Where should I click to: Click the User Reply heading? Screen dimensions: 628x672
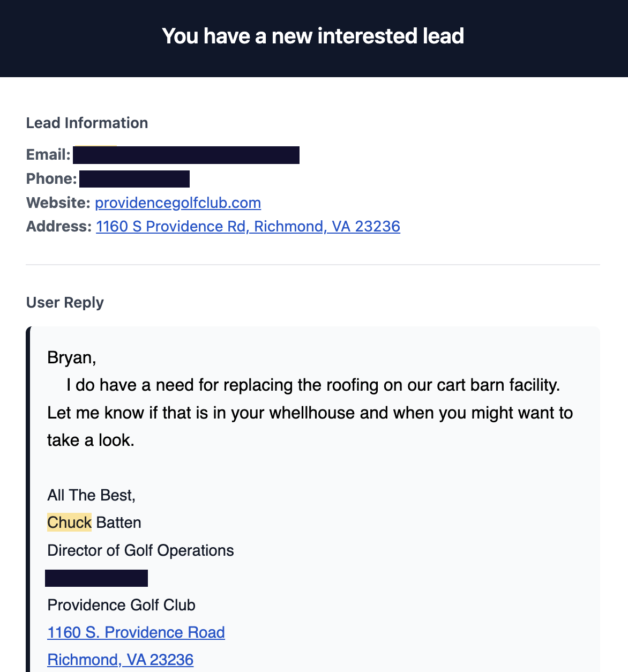tap(65, 302)
